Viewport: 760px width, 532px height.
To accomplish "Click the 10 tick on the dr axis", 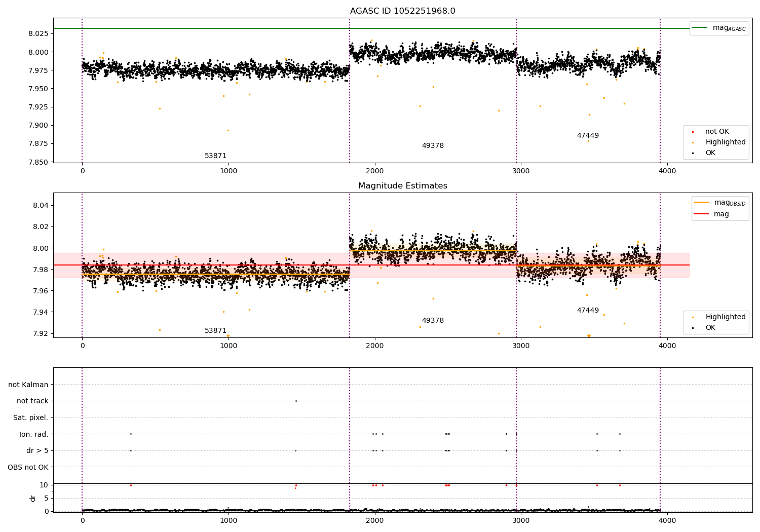I will pyautogui.click(x=44, y=485).
